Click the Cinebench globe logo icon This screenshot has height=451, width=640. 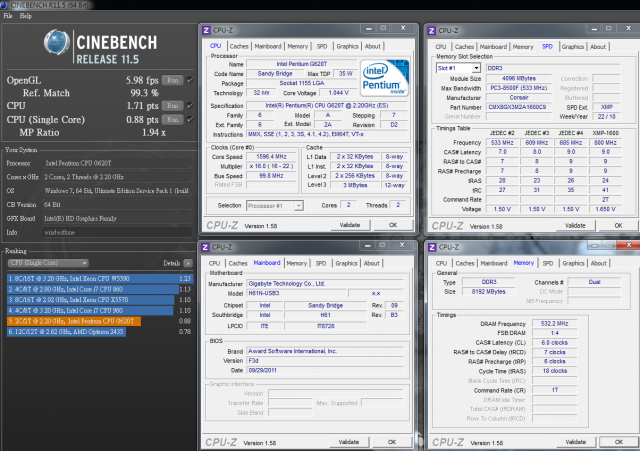pos(57,42)
